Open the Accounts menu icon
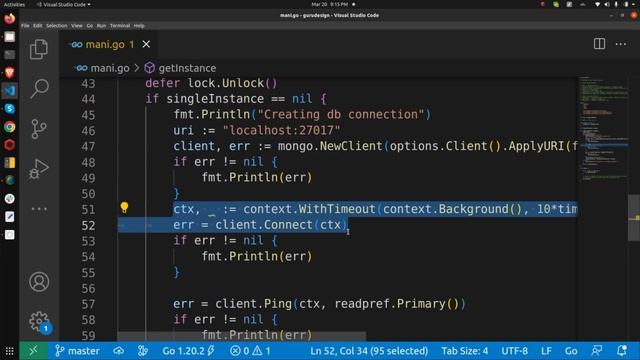The height and width of the screenshot is (360, 640). pyautogui.click(x=39, y=282)
